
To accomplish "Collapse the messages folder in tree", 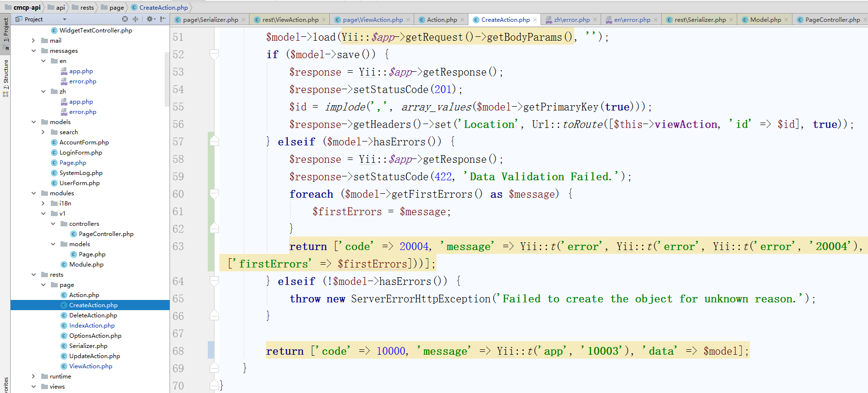I will point(33,51).
